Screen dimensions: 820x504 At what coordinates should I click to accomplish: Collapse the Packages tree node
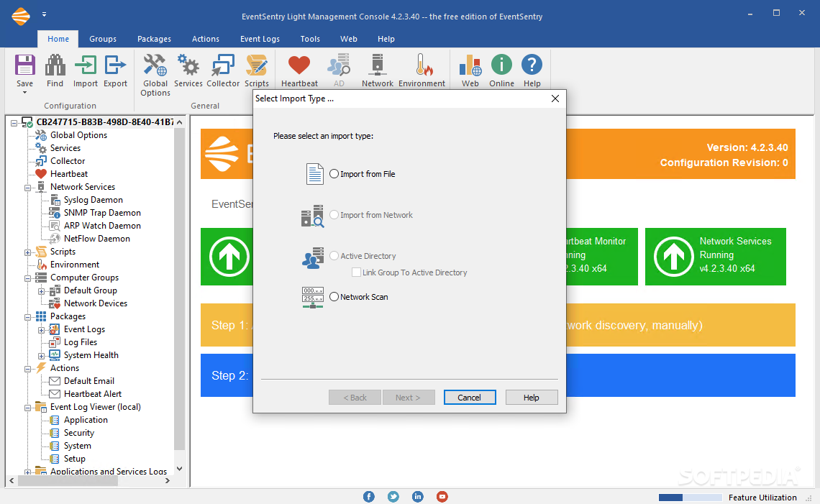point(28,317)
